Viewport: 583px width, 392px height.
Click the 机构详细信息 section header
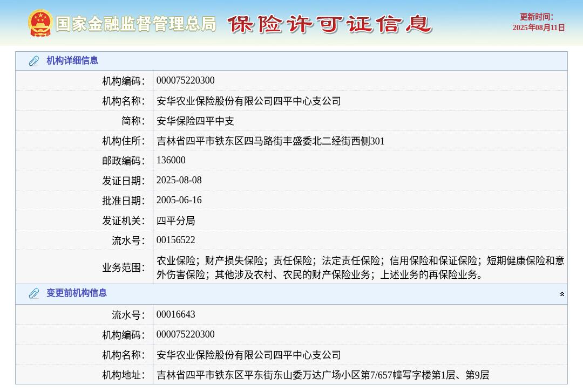291,61
